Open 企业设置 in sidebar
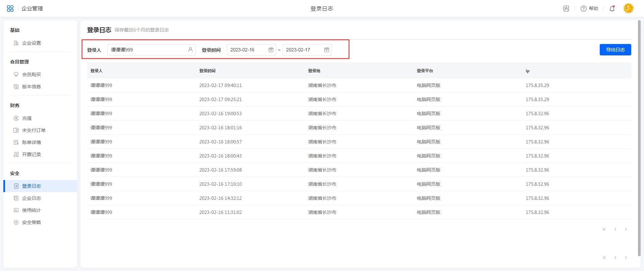 click(x=32, y=43)
